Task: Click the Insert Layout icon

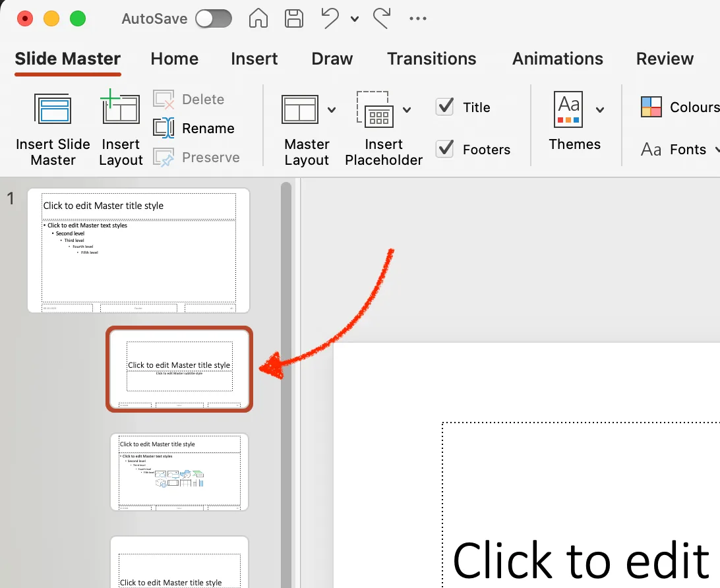Action: click(120, 107)
